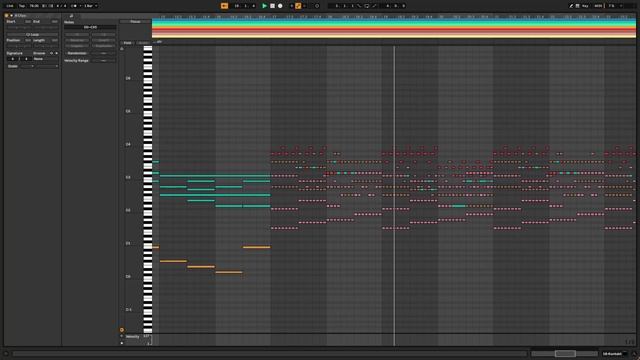This screenshot has width=640, height=360.
Task: Open the Notes tab icon
Action: pyautogui.click(x=71, y=16)
